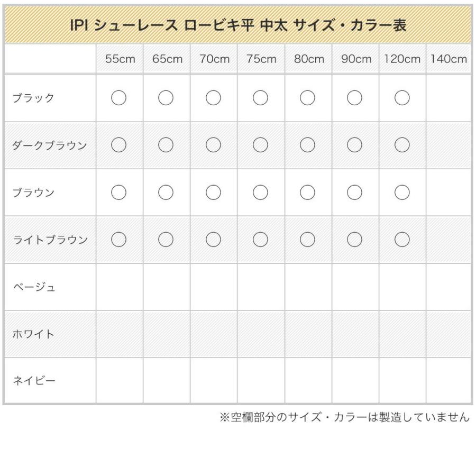The height and width of the screenshot is (476, 476).
Task: Select the ブラウン 55cm circle
Action: click(118, 192)
